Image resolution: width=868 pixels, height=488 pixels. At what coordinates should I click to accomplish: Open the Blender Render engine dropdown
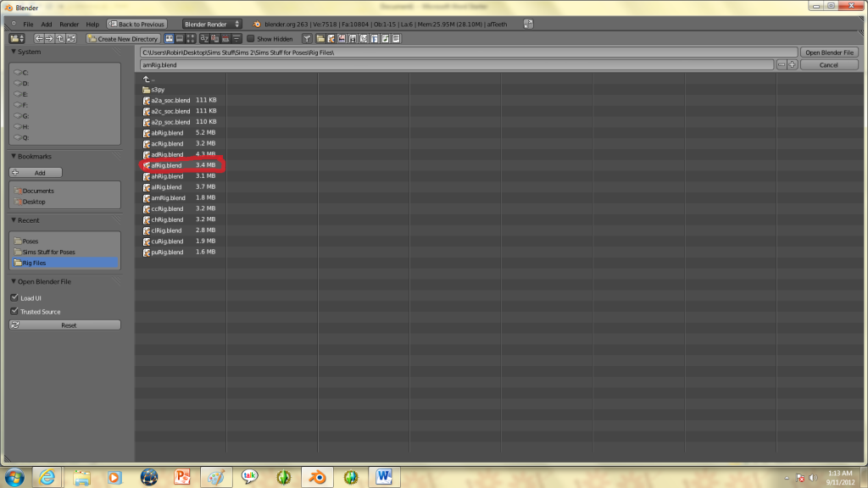(212, 25)
